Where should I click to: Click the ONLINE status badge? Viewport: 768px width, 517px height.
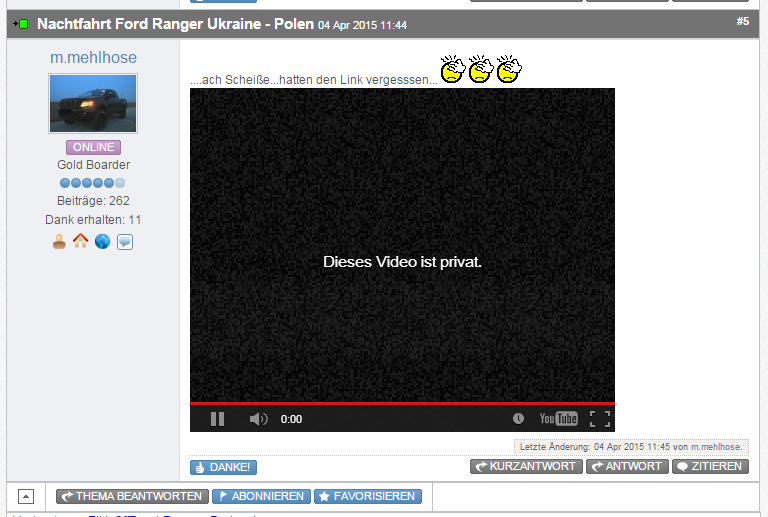pyautogui.click(x=93, y=147)
